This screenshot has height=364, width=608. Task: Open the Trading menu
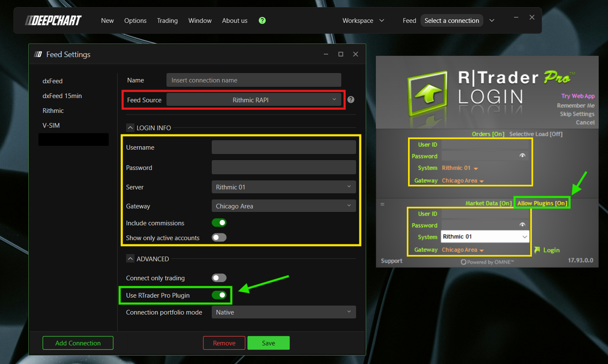(x=167, y=20)
